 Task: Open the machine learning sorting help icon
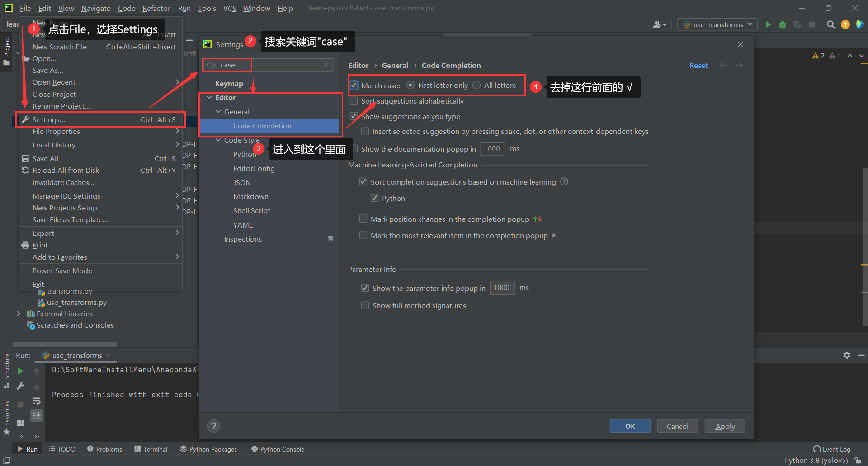[564, 181]
